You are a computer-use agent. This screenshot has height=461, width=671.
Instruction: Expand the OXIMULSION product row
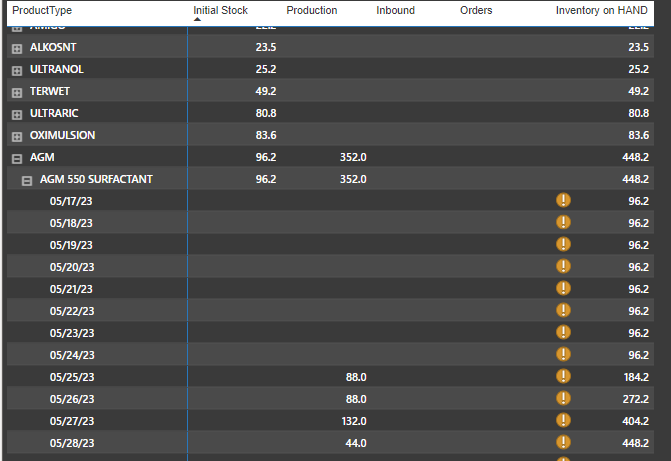[x=17, y=137]
